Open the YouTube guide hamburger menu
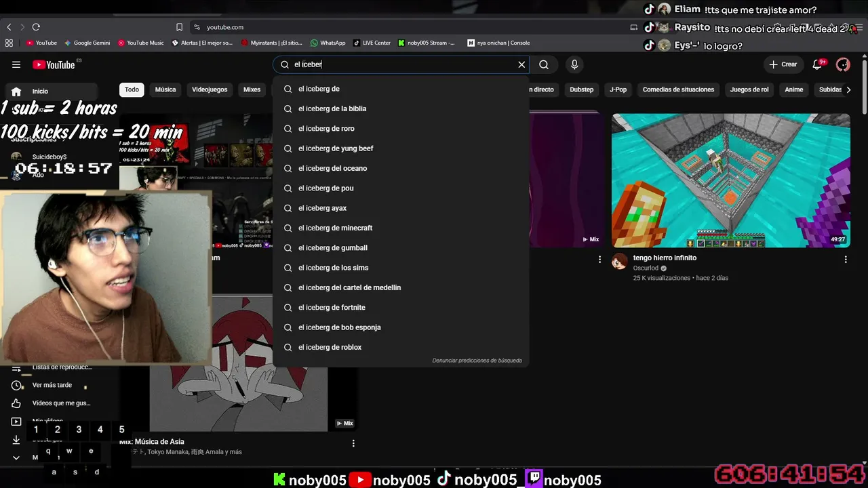868x488 pixels. (16, 64)
